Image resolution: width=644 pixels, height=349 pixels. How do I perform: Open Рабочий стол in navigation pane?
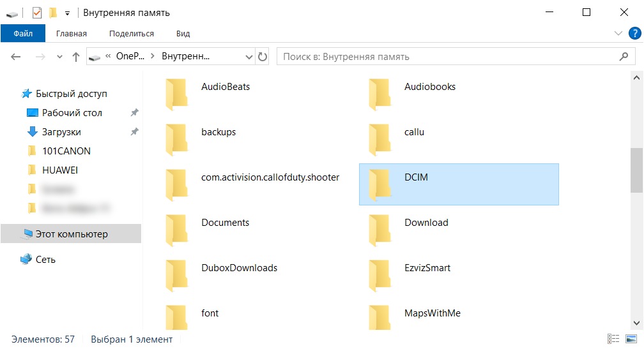tap(72, 113)
